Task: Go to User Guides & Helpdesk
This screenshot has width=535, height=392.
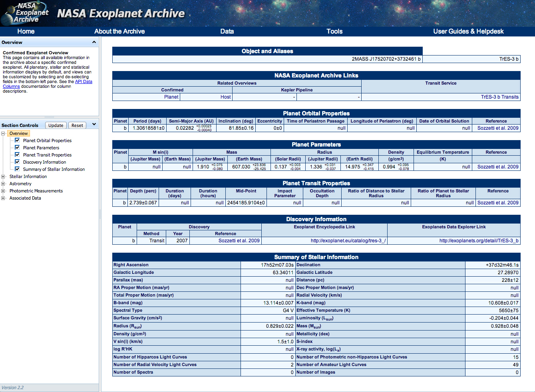Action: 468,31
